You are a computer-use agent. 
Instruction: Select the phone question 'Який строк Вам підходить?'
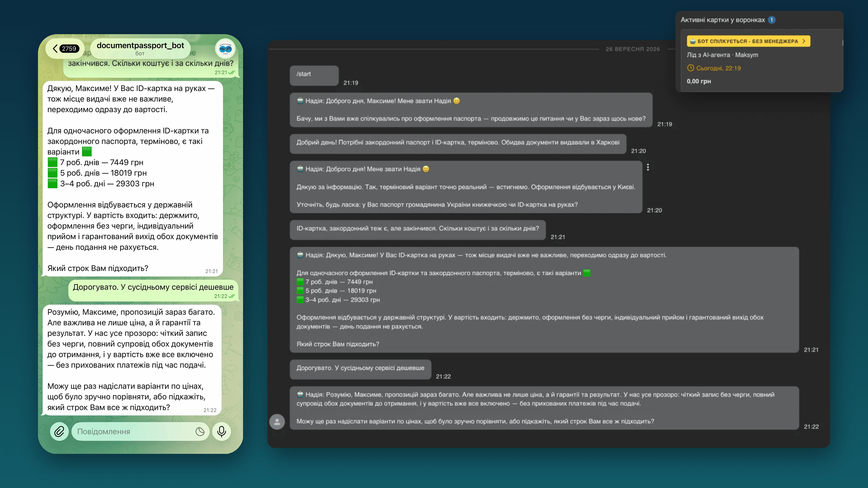tap(98, 268)
